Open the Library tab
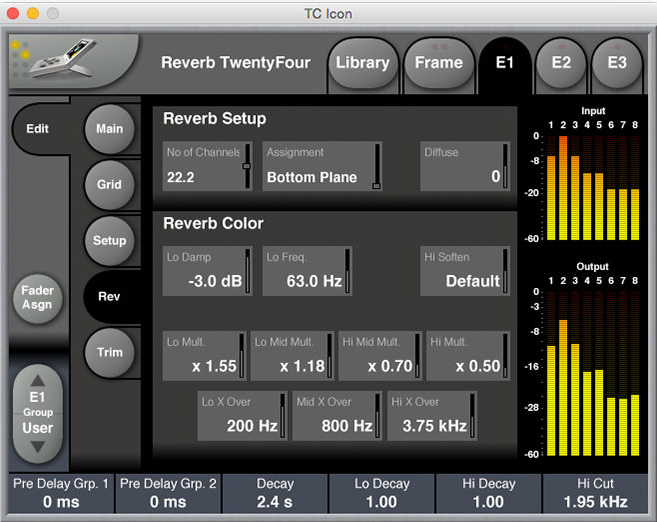Screen dimensions: 657x522 click(x=363, y=63)
